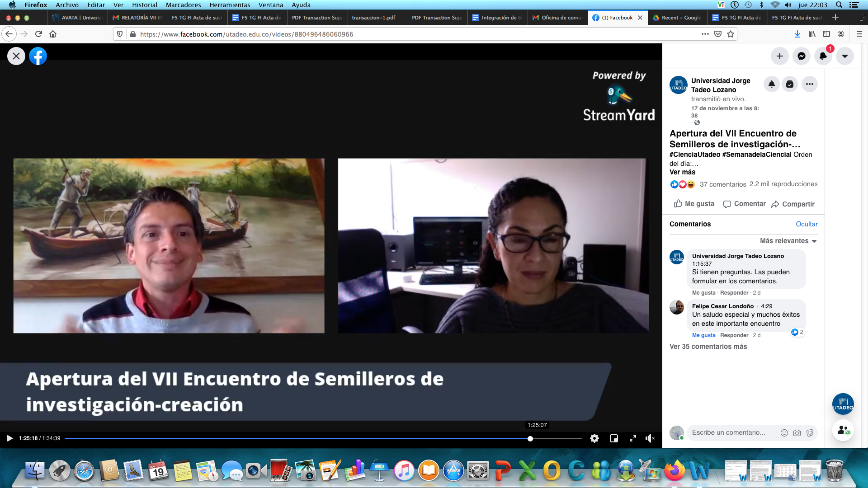Screen dimensions: 868x488
Task: Click Ver 35 comentarios más link
Action: pos(708,347)
